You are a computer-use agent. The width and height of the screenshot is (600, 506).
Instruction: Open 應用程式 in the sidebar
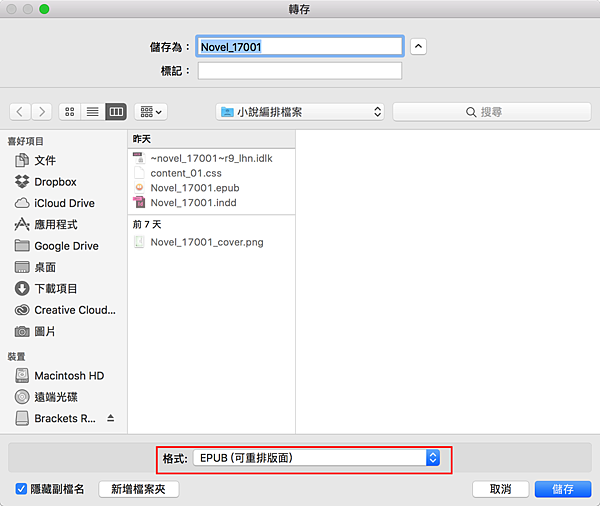pyautogui.click(x=46, y=225)
